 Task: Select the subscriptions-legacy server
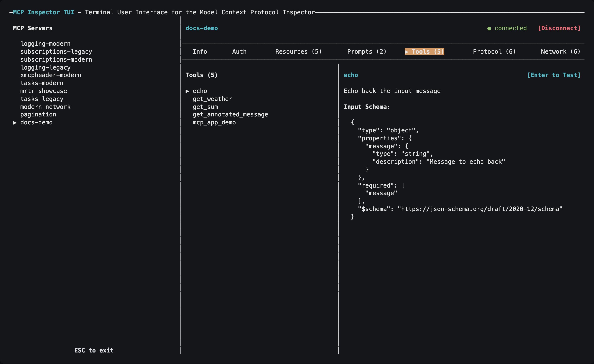coord(56,51)
